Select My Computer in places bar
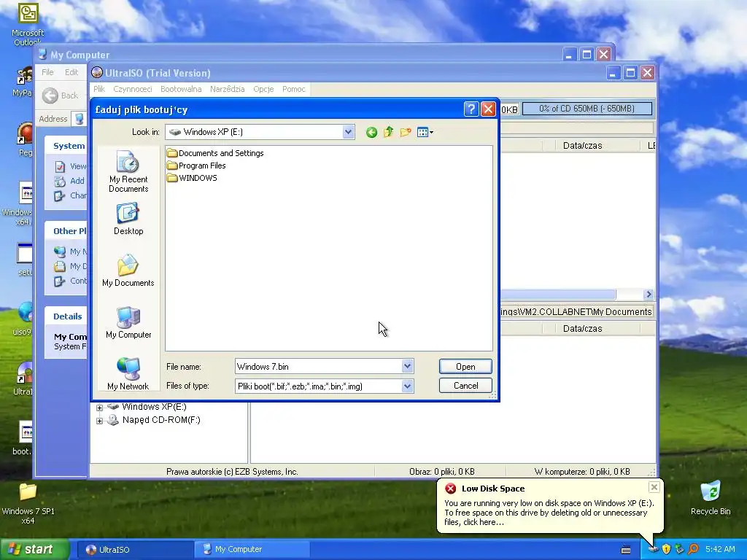The image size is (747, 560). coord(128,323)
